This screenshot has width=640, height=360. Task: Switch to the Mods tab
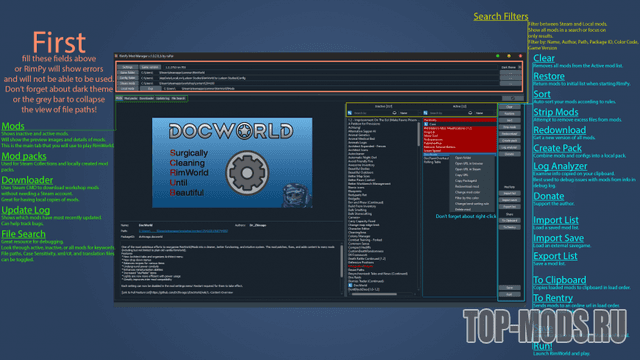pyautogui.click(x=119, y=98)
